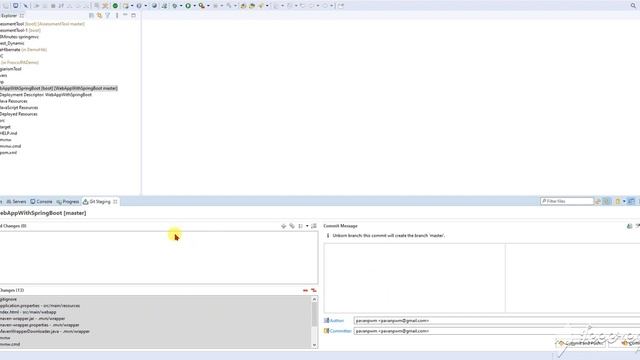Click the Debug bug icon in the toolbar

click(x=175, y=6)
